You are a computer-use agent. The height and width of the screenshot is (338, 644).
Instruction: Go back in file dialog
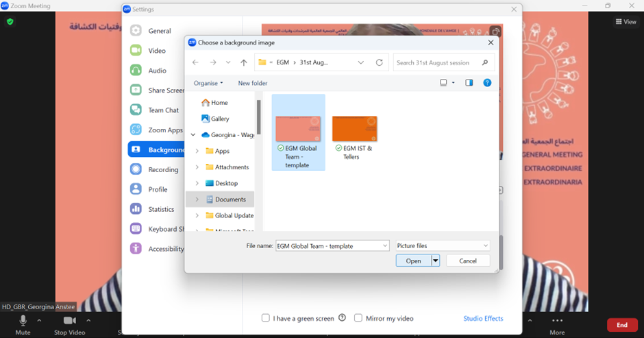click(x=195, y=62)
